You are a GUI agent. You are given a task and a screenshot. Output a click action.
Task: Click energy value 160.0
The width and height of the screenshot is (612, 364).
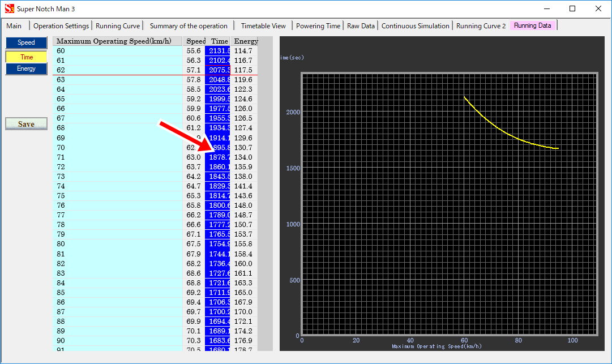click(243, 264)
